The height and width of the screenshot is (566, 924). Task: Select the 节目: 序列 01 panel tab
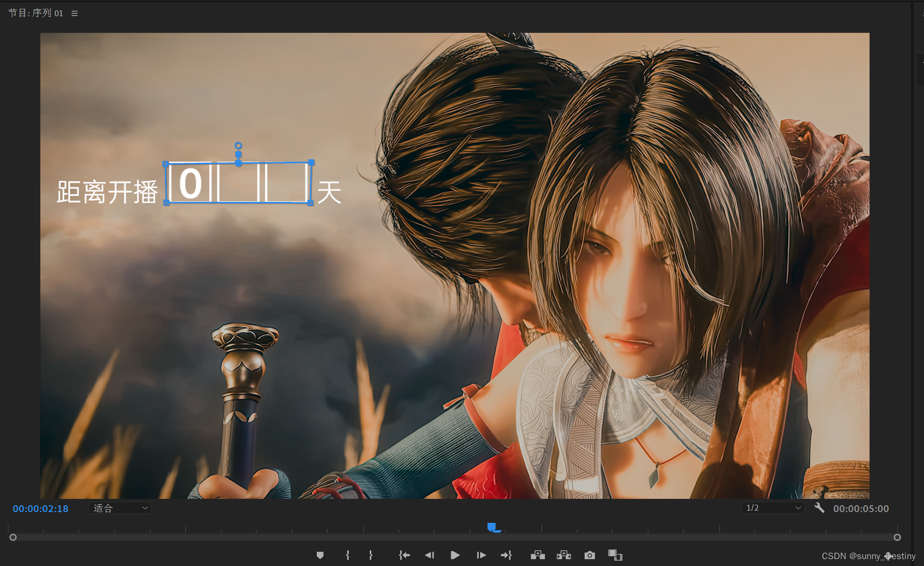pos(36,13)
